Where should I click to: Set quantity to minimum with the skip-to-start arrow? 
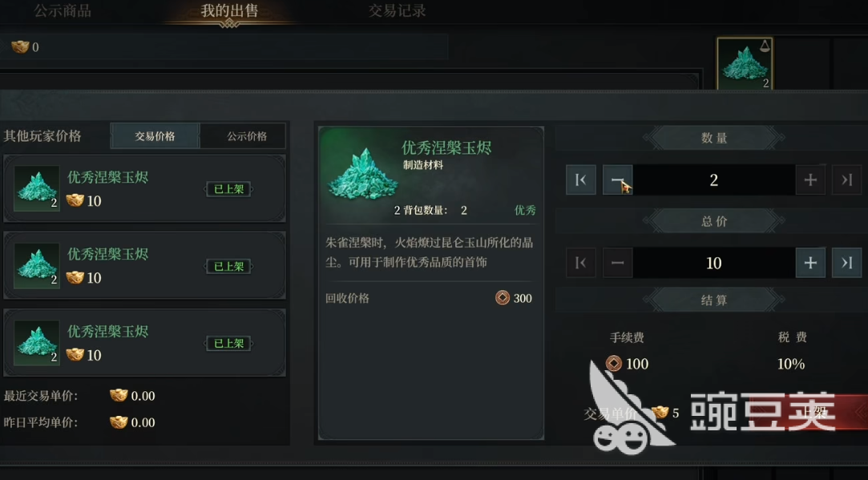point(581,180)
